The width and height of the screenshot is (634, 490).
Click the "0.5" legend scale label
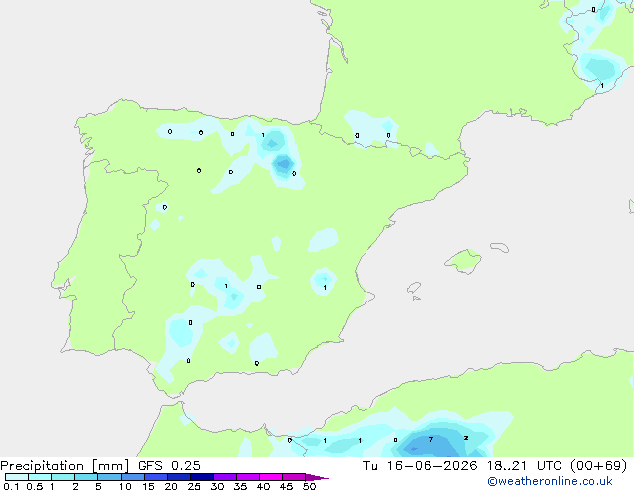tap(35, 486)
